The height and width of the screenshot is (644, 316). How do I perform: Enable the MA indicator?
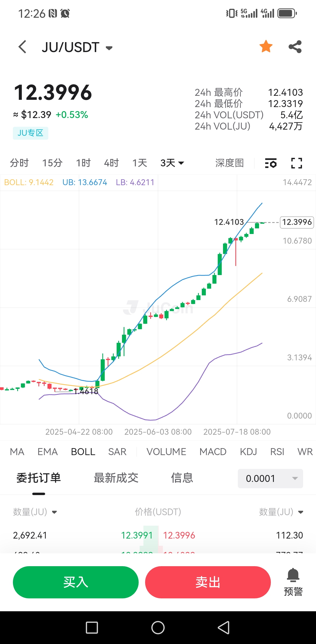pos(17,452)
